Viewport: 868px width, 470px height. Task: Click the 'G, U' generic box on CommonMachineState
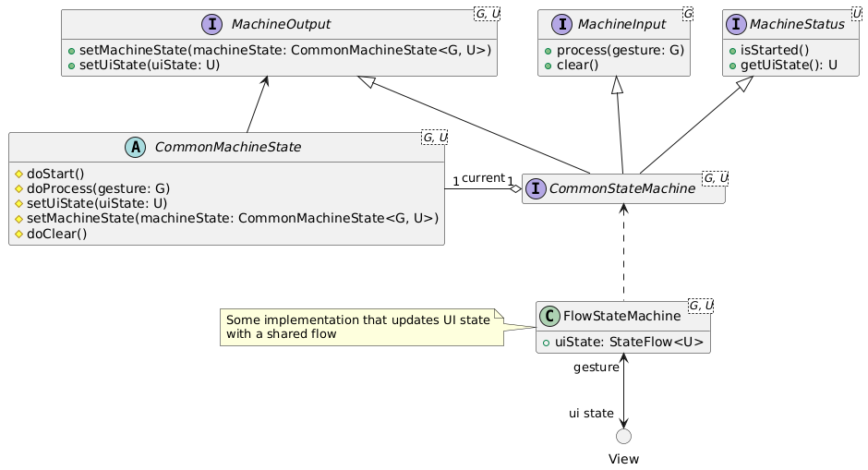point(435,138)
